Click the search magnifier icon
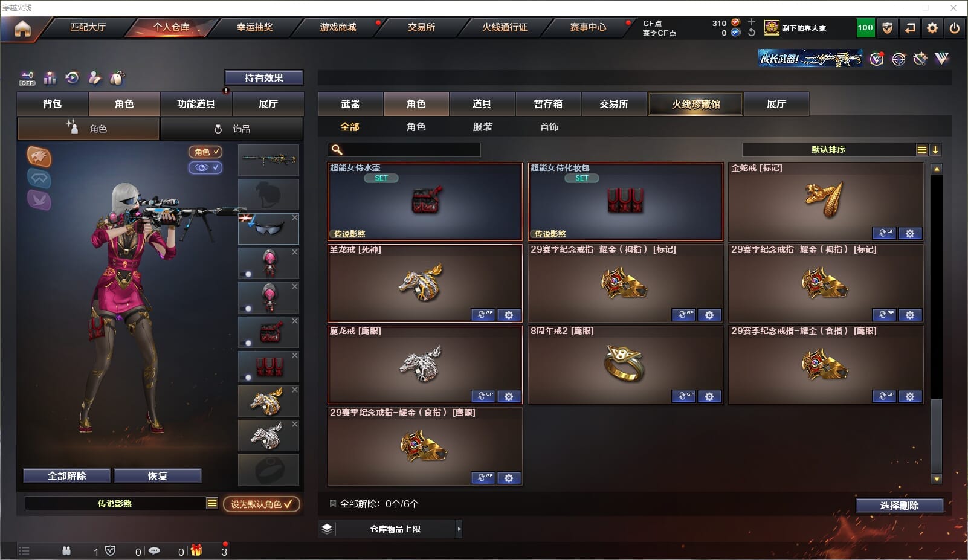The height and width of the screenshot is (560, 968). click(337, 150)
